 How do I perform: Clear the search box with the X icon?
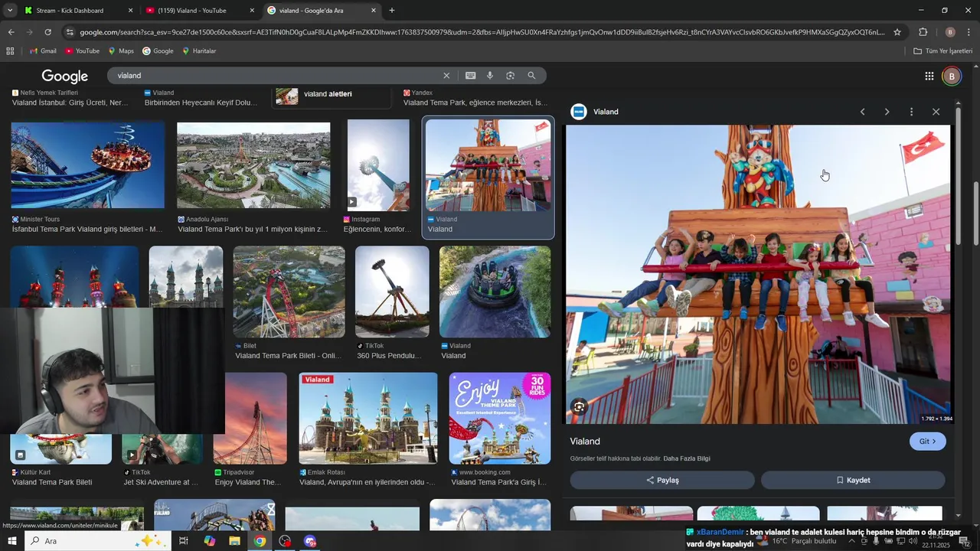click(x=446, y=76)
